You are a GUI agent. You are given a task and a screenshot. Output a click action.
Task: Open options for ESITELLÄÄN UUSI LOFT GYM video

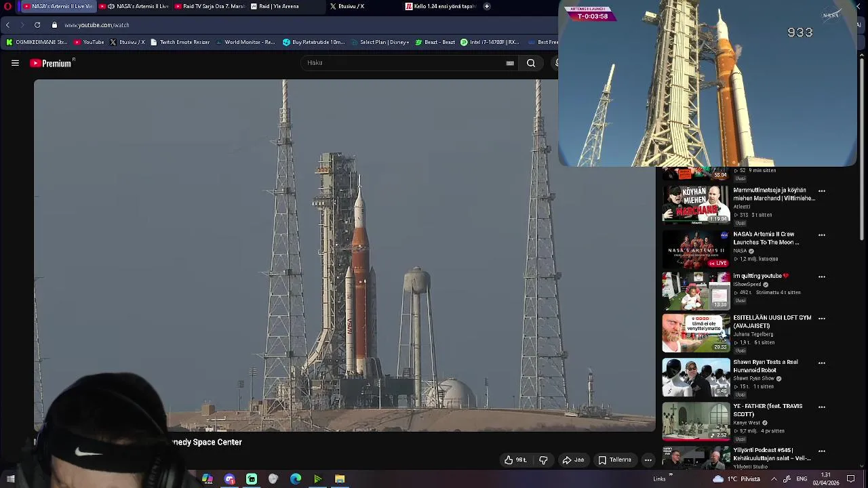(x=822, y=319)
